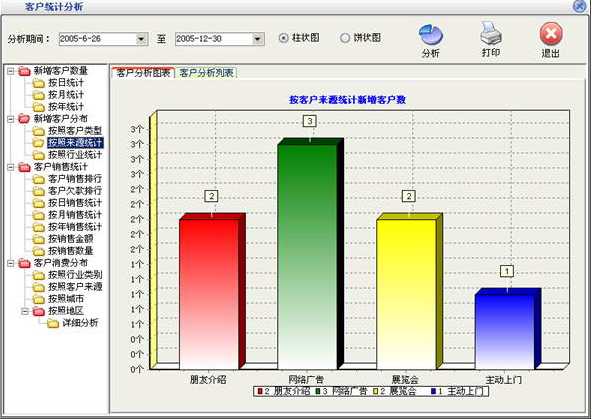Image resolution: width=592 pixels, height=419 pixels.
Task: Click the folder icon beside 详细分析
Action: pyautogui.click(x=53, y=323)
